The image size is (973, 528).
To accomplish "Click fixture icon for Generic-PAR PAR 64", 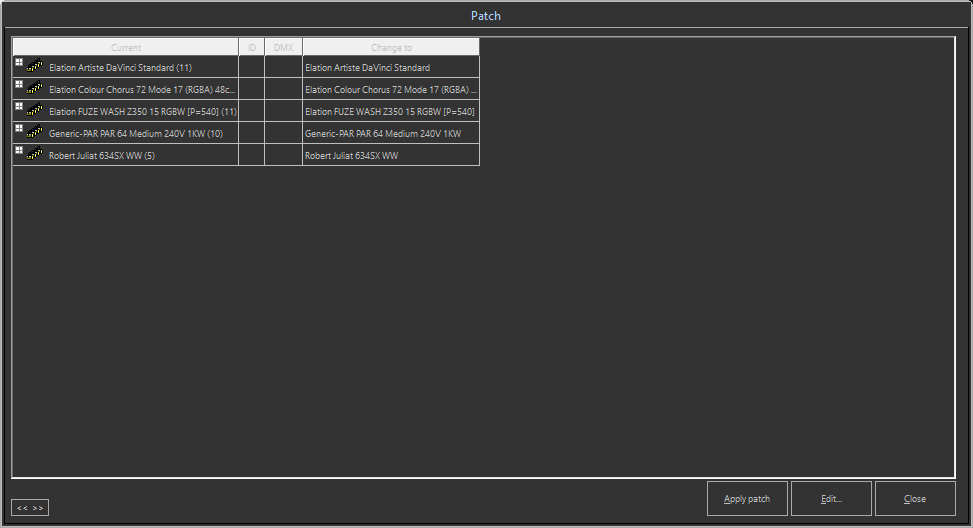I will [x=35, y=132].
